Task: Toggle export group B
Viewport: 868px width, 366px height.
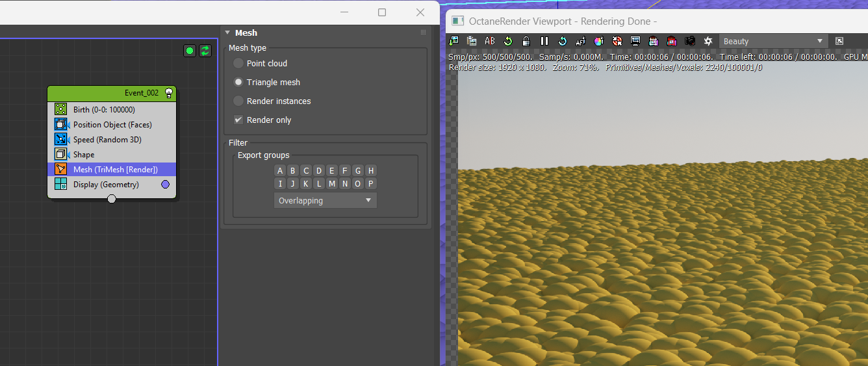Action: point(293,170)
